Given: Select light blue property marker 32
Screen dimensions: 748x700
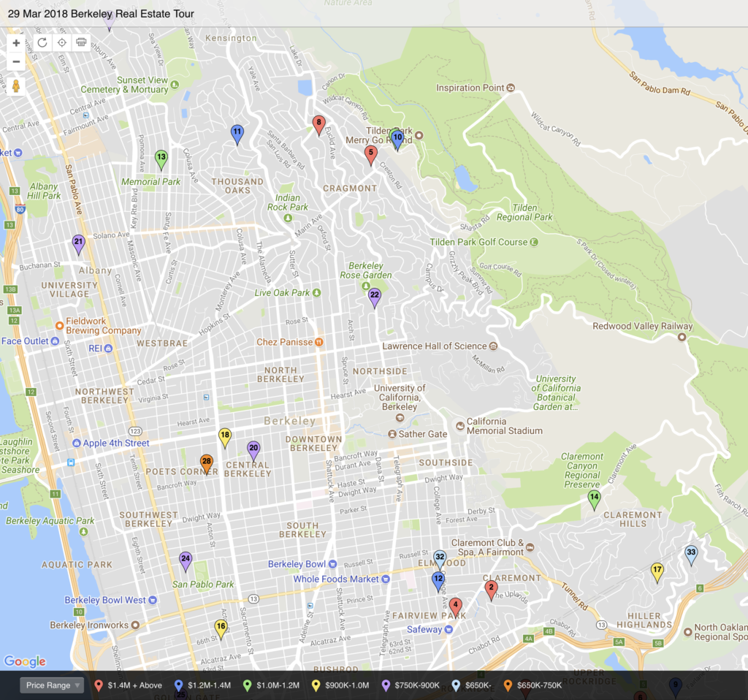Looking at the screenshot, I should pyautogui.click(x=440, y=559).
